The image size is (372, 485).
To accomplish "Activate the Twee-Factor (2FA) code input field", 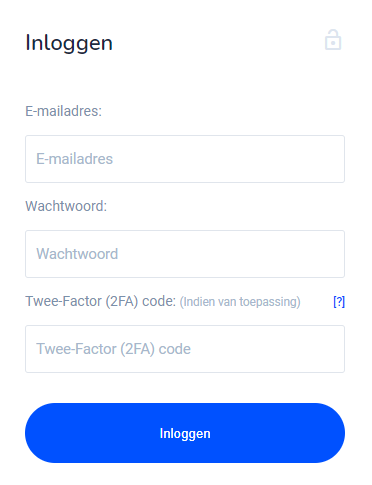I will coord(185,349).
